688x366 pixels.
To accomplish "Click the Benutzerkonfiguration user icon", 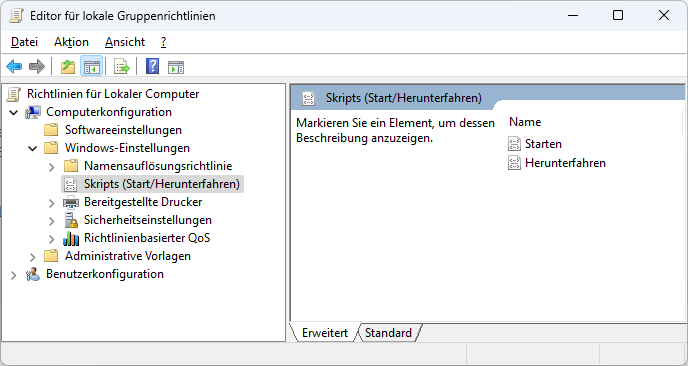I will tap(32, 274).
